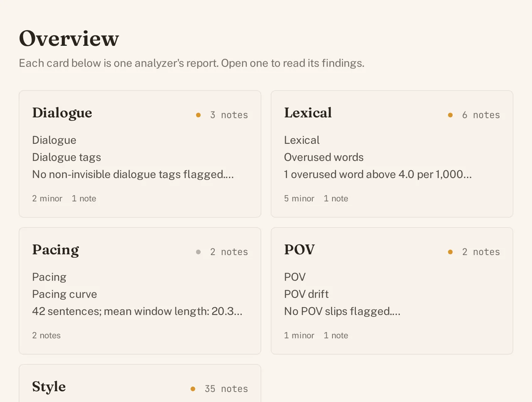This screenshot has width=532, height=402.
Task: Click the orange status dot on Lexical card
Action: click(450, 115)
